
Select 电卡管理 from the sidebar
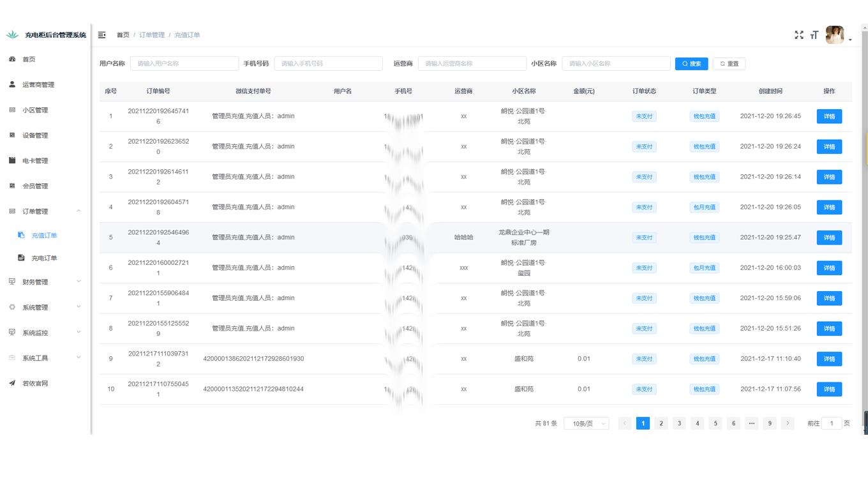pos(35,160)
